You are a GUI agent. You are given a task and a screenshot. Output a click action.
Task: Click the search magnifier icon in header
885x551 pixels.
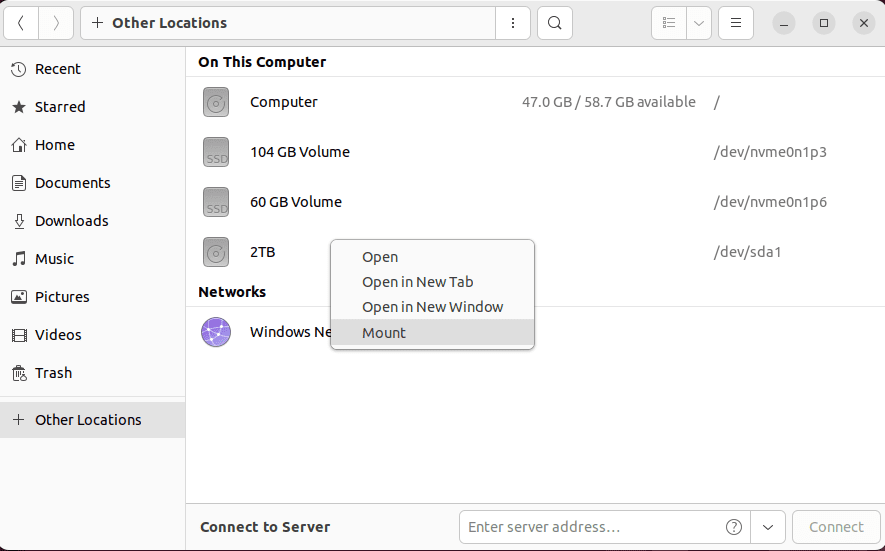click(555, 23)
